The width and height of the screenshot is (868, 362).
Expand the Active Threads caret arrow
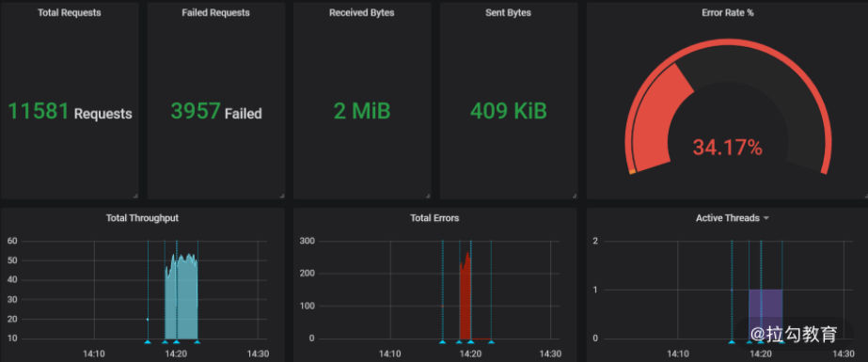tap(766, 219)
